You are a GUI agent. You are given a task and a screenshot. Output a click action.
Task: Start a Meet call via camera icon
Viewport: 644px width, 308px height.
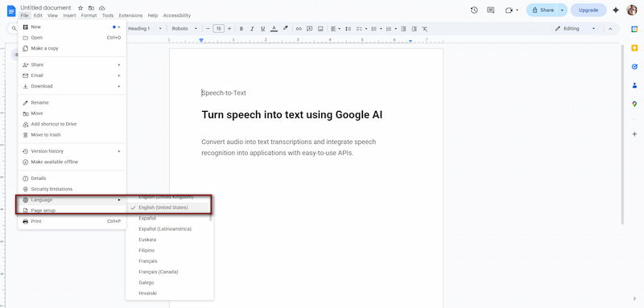(x=509, y=10)
